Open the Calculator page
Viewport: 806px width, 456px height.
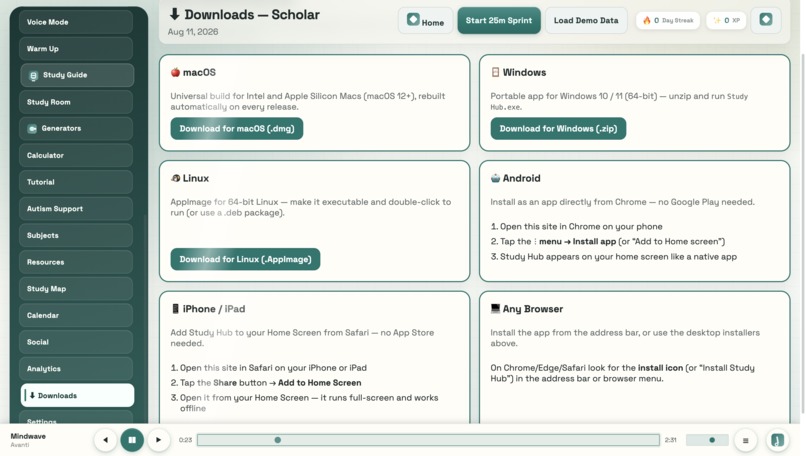point(76,155)
